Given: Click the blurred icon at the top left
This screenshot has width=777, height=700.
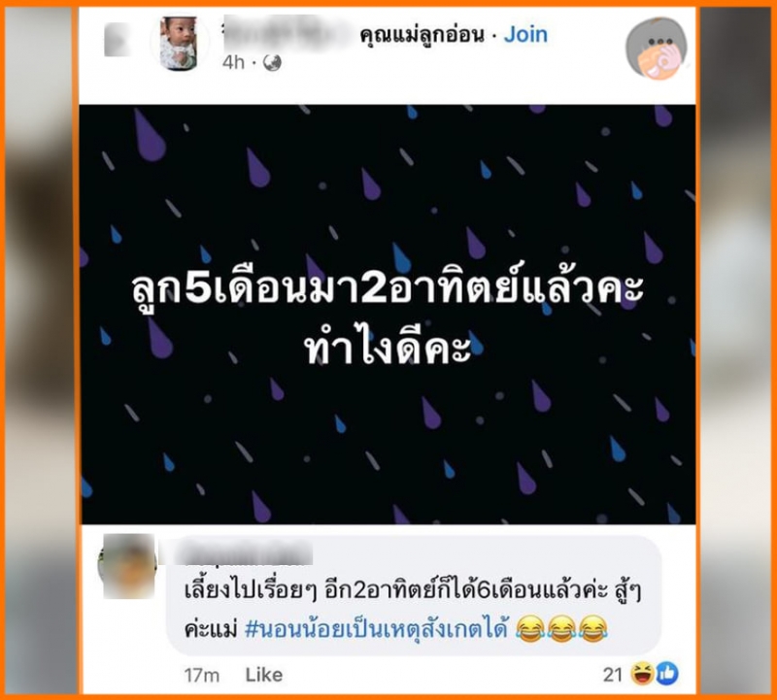Looking at the screenshot, I should (x=116, y=40).
